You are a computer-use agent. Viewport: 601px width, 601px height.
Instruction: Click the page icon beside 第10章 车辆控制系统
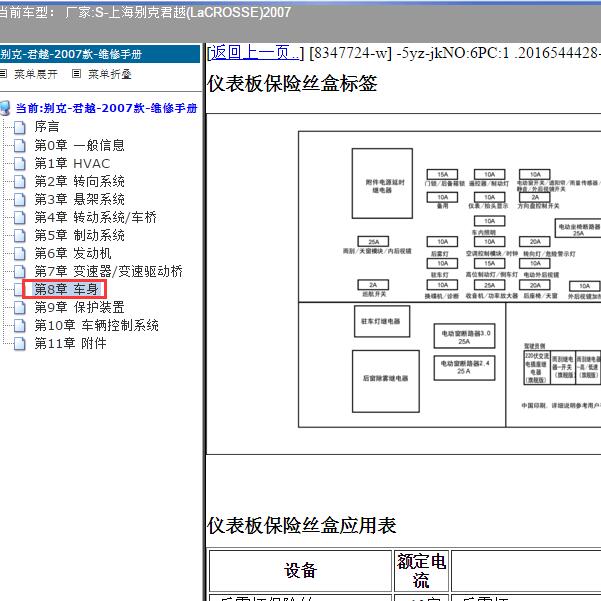[20, 325]
